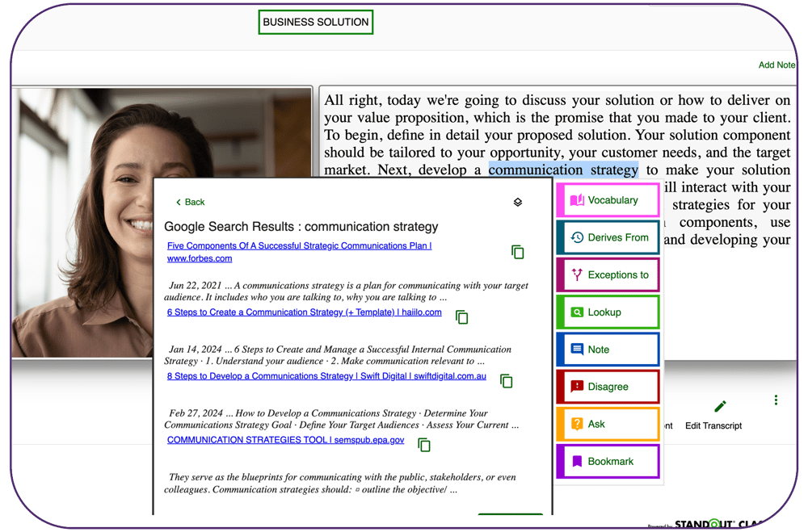
Task: Click the highlighted 'communication strategy' text
Action: [x=563, y=170]
